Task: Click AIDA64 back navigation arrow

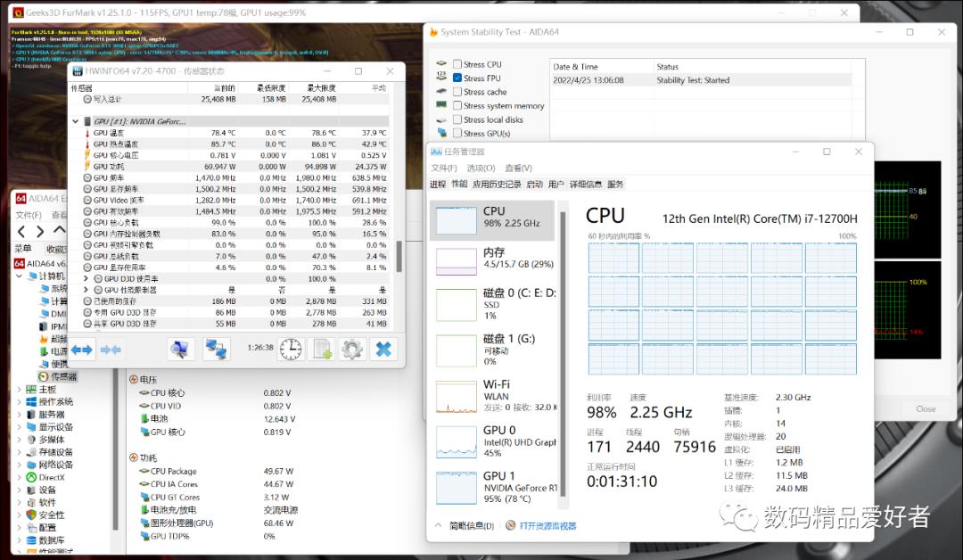Action: [21, 232]
